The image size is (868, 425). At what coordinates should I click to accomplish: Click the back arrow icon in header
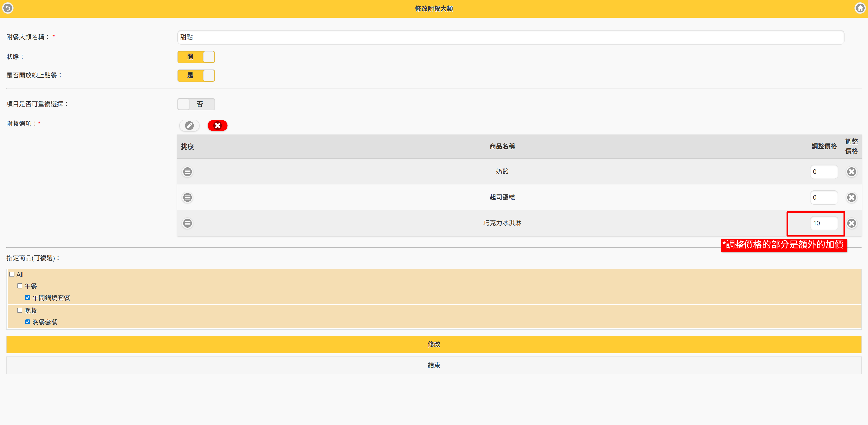coord(8,8)
